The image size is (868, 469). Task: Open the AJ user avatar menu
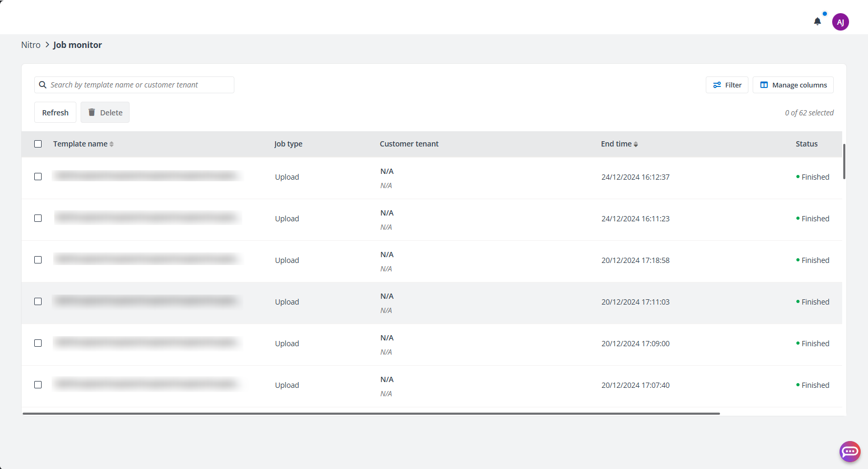click(x=840, y=22)
